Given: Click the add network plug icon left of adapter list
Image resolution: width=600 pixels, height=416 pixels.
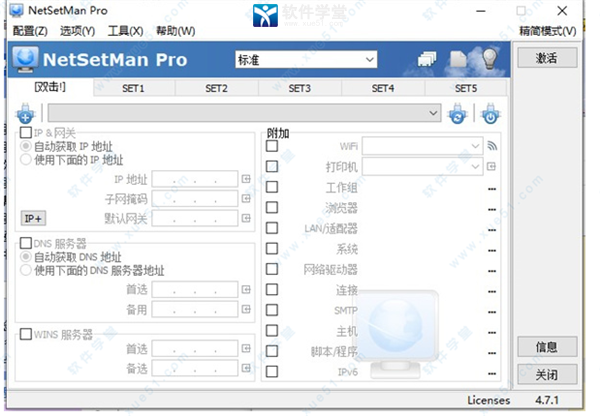Looking at the screenshot, I should [26, 114].
